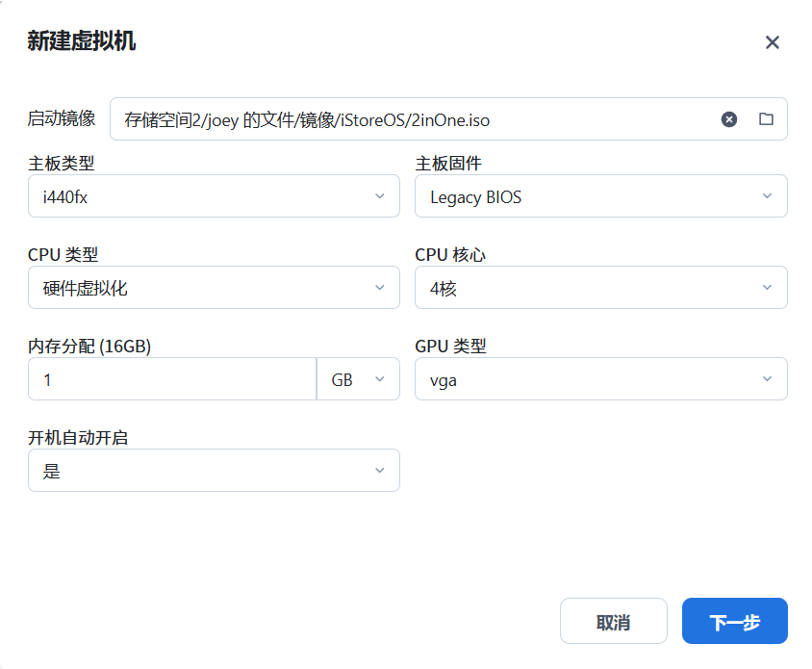Open the GB memory unit dropdown
Viewport: 812px width, 669px height.
coord(358,379)
